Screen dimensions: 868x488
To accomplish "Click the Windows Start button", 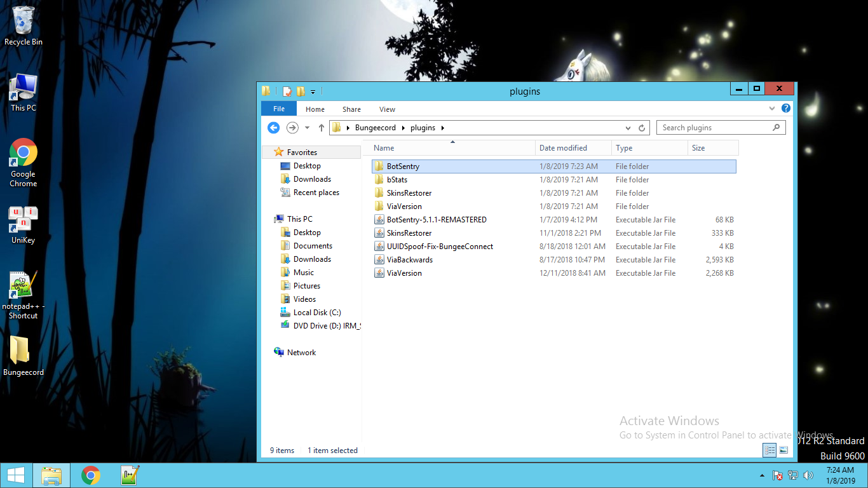I will [16, 475].
